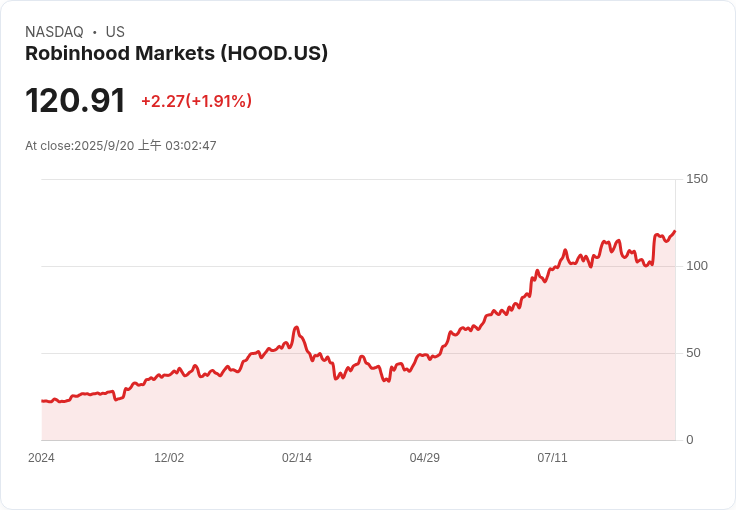Screen dimensions: 736x510
Task: Click the NASDAQ exchange label
Action: [54, 32]
